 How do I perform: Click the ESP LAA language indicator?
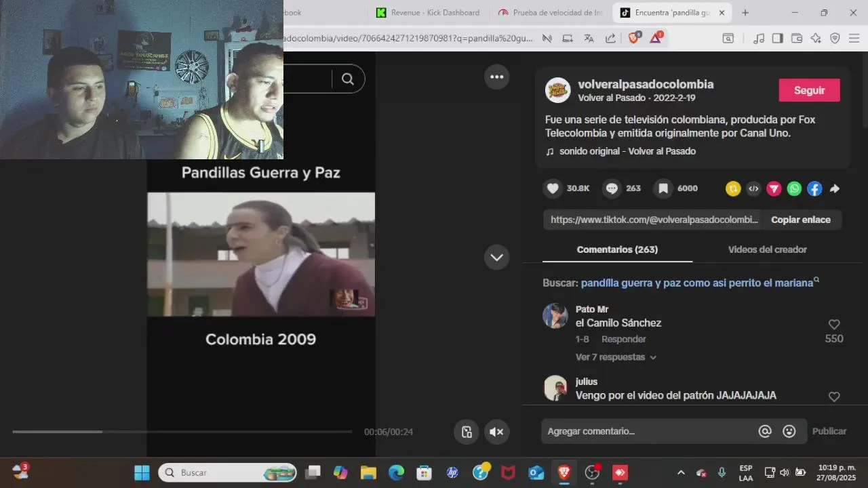click(x=746, y=472)
